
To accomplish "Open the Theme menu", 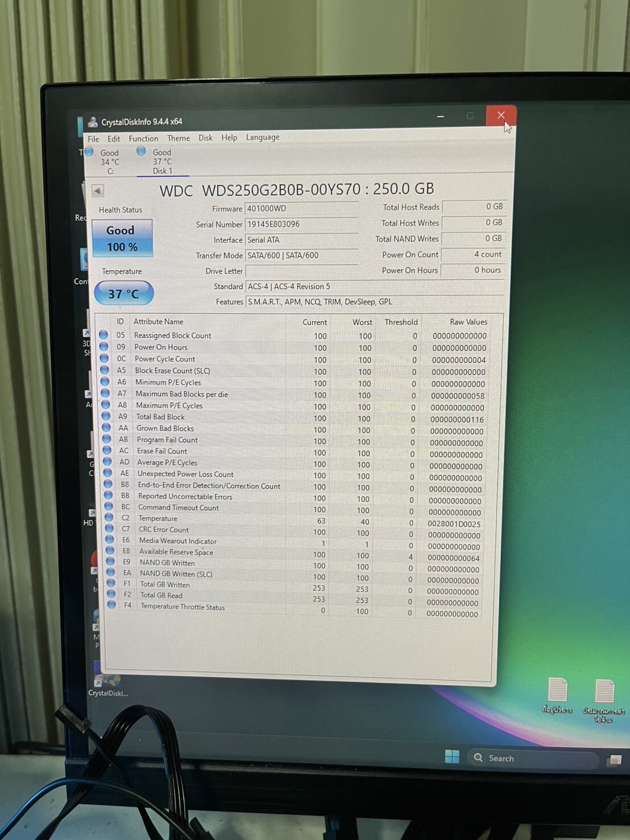I will 179,138.
